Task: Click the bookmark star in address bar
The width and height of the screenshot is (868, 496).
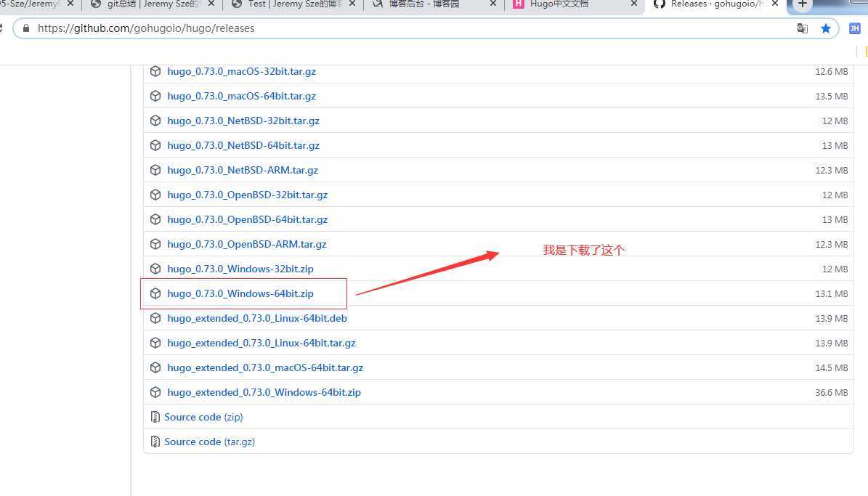Action: point(825,28)
